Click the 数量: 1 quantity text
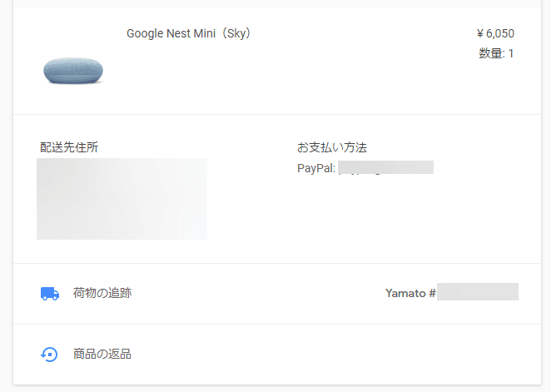The height and width of the screenshot is (392, 551). click(496, 53)
